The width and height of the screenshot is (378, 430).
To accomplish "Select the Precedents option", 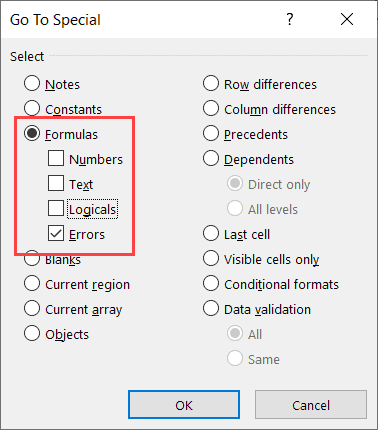I will 211,133.
